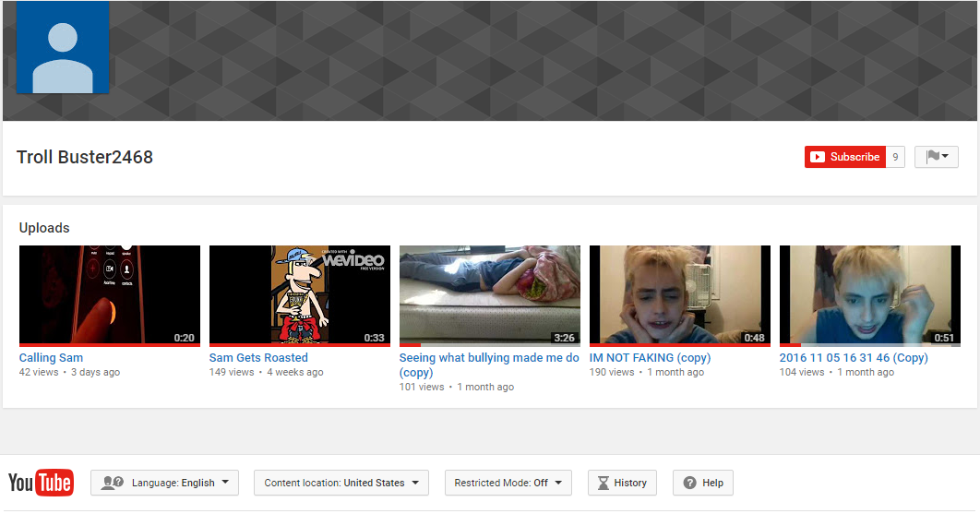Open History with hourglass icon

[621, 483]
